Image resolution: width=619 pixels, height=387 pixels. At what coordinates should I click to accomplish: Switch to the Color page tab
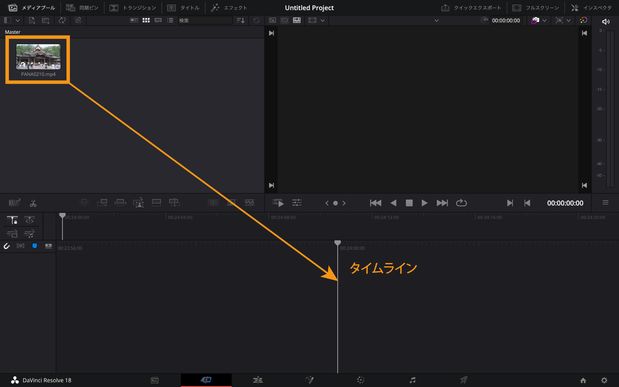click(360, 380)
